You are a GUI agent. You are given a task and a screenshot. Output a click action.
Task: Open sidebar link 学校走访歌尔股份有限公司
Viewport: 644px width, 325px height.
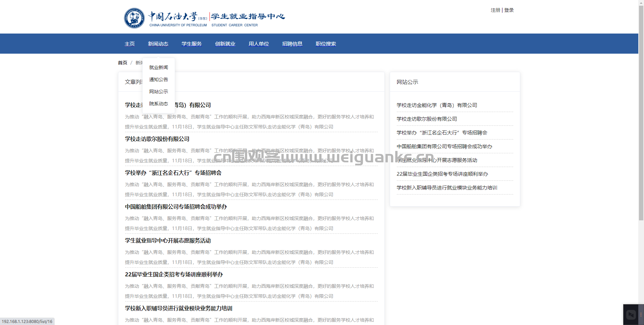click(x=427, y=119)
